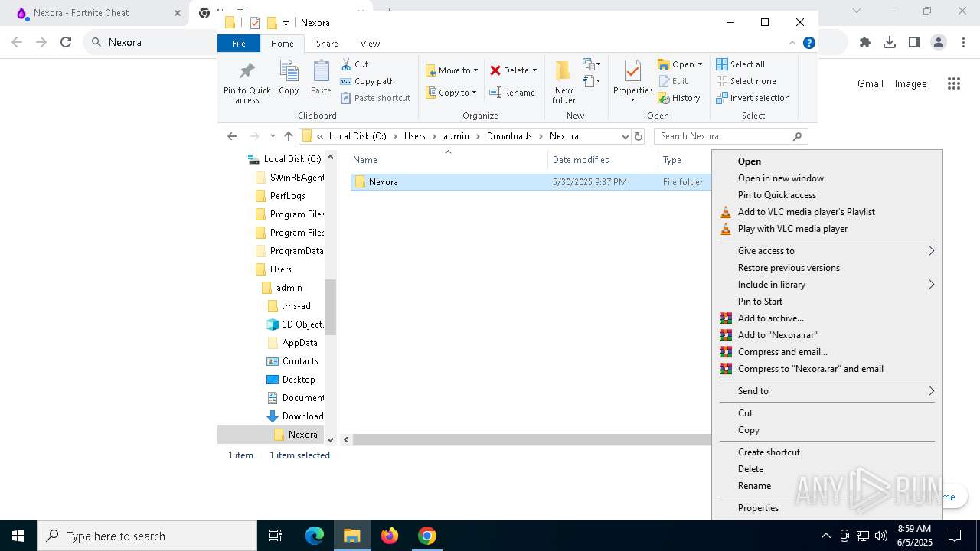Click volume icon in system tray

click(881, 536)
